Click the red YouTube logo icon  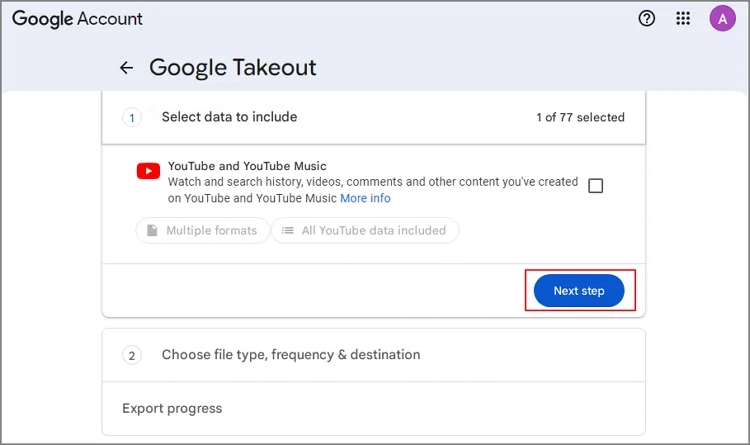(148, 171)
